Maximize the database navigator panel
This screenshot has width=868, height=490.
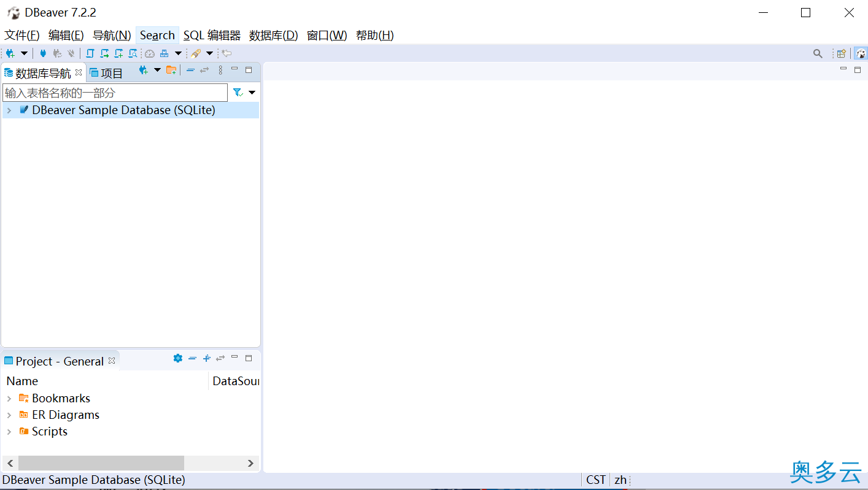pyautogui.click(x=249, y=70)
